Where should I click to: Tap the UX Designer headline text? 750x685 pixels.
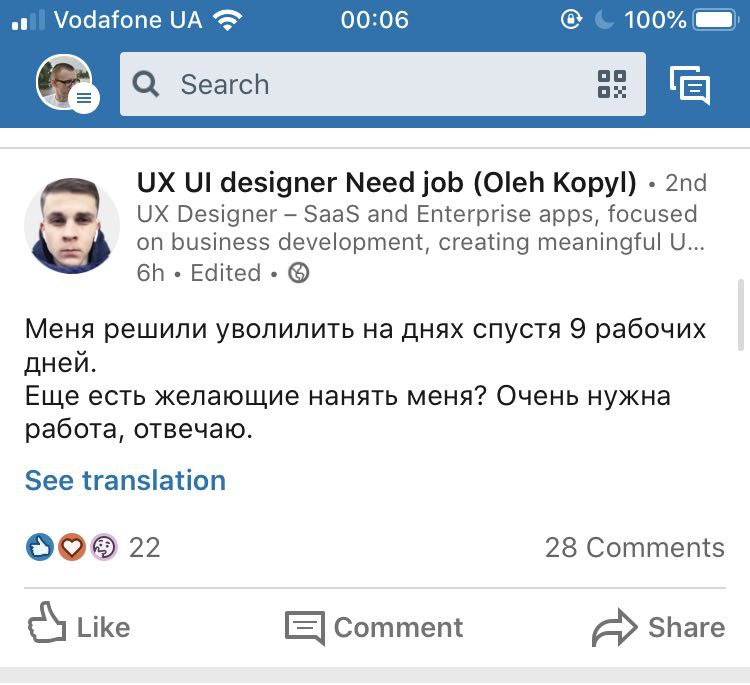(x=420, y=228)
